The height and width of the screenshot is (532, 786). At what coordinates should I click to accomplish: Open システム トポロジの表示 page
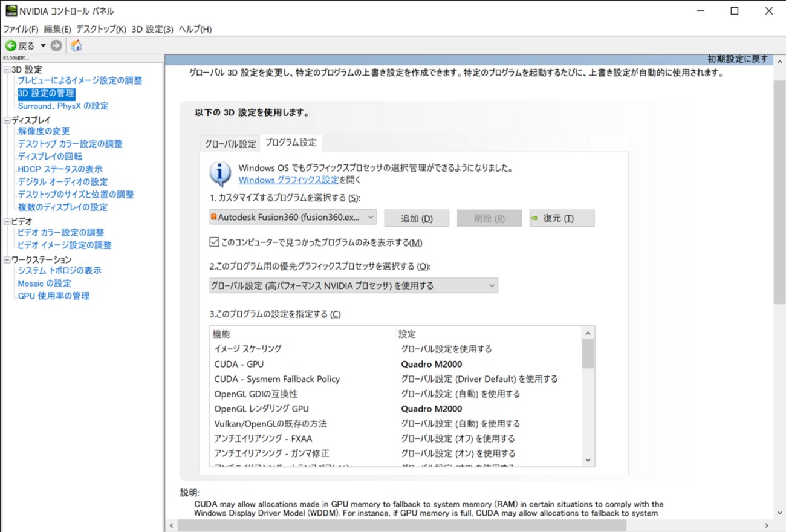click(60, 271)
